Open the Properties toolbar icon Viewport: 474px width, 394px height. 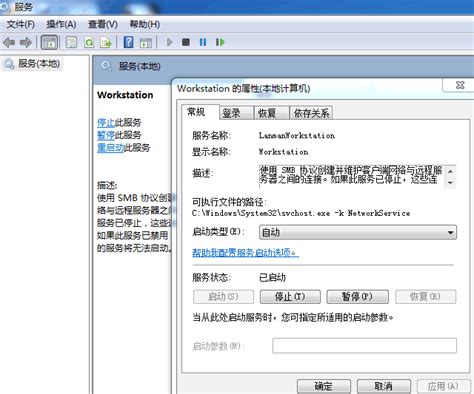(x=71, y=42)
